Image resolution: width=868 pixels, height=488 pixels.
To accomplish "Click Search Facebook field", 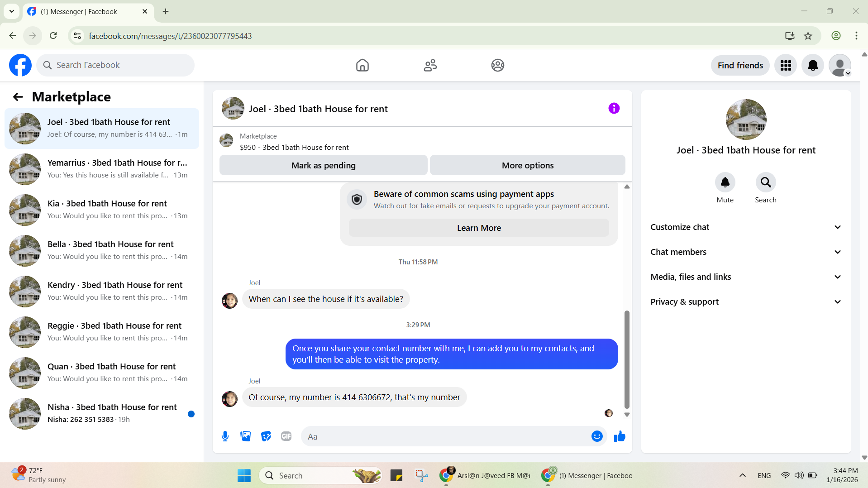I will pos(115,65).
